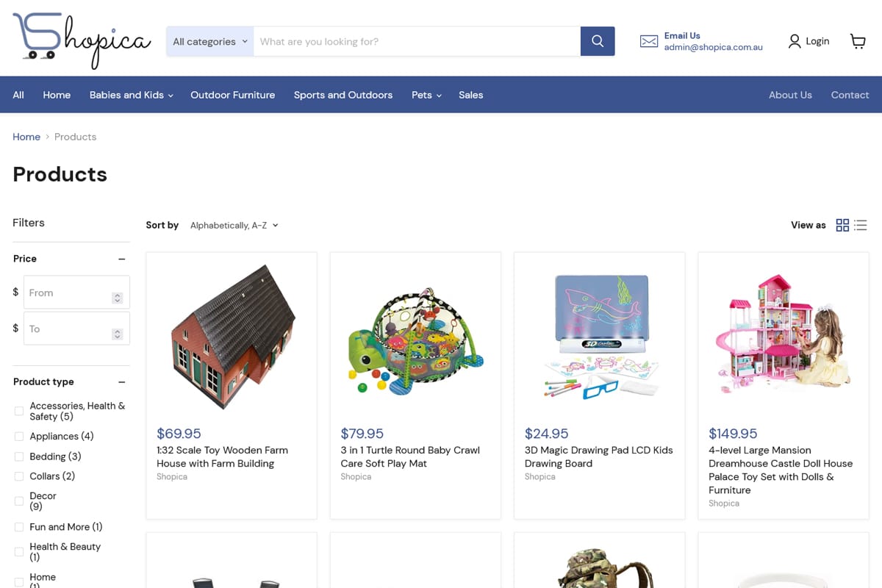Switch to list view

861,225
